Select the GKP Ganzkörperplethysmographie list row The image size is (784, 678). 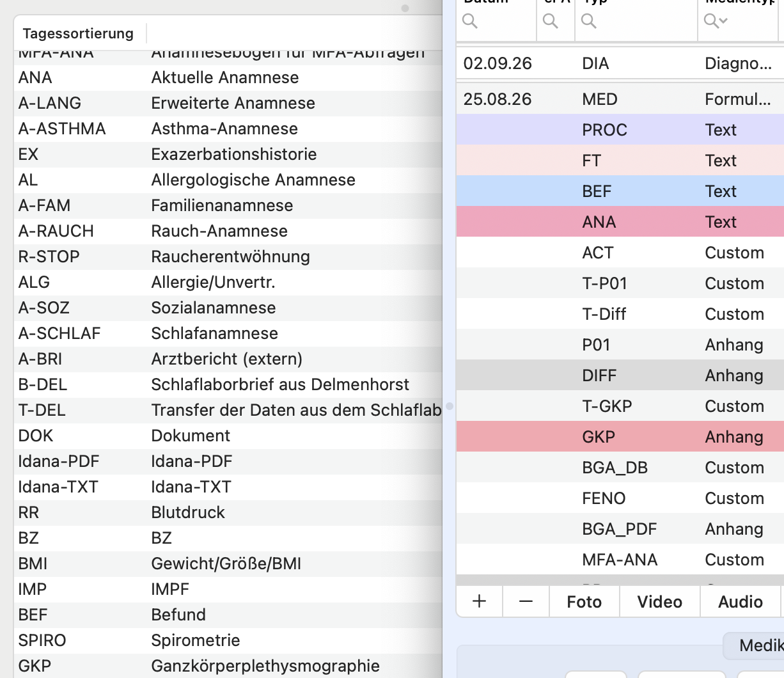[228, 666]
